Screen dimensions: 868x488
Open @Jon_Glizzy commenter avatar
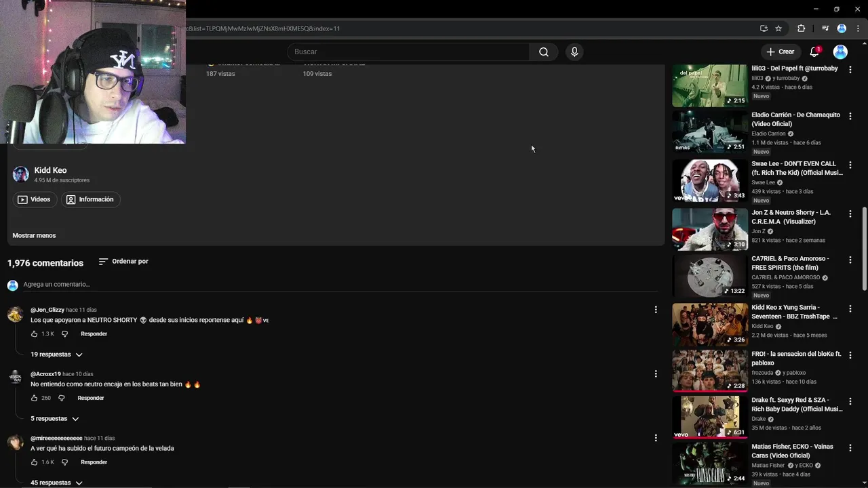tap(15, 314)
